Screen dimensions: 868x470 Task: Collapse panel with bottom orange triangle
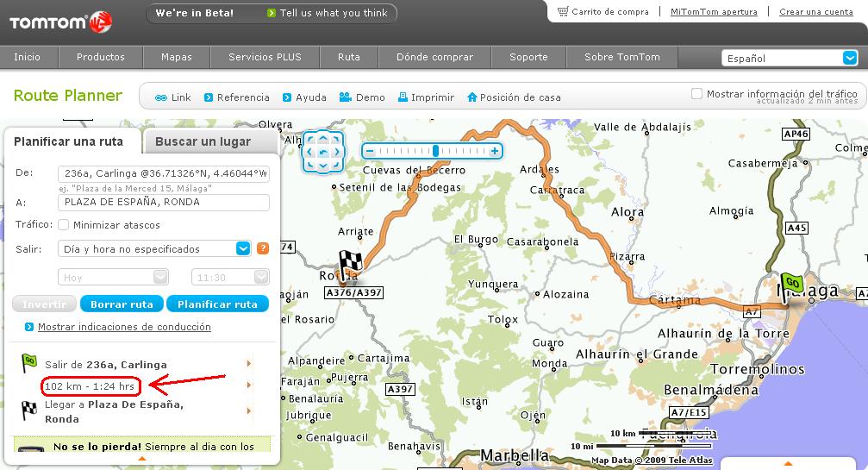click(142, 459)
